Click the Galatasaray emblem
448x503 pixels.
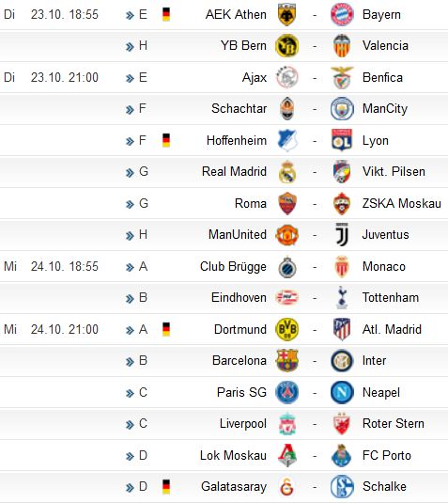click(286, 487)
